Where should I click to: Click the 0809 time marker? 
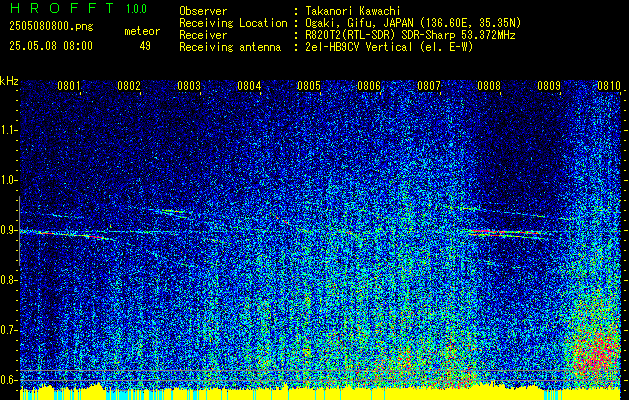549,86
